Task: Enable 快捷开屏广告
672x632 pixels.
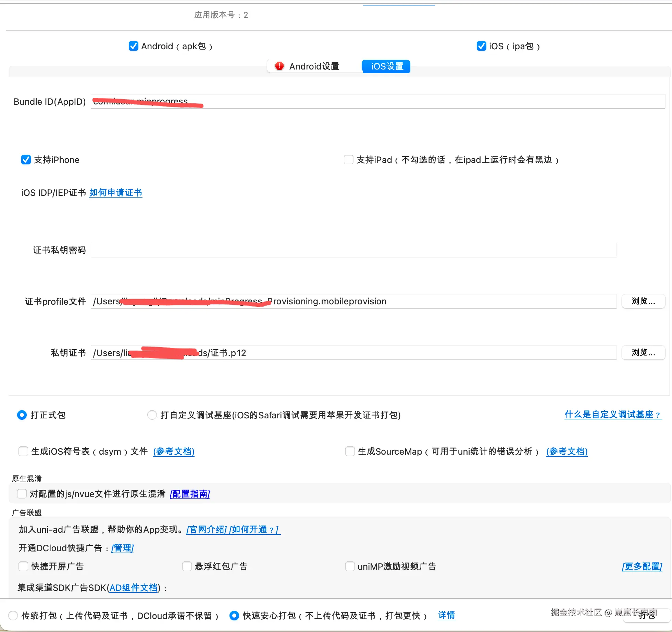Action: [x=23, y=566]
